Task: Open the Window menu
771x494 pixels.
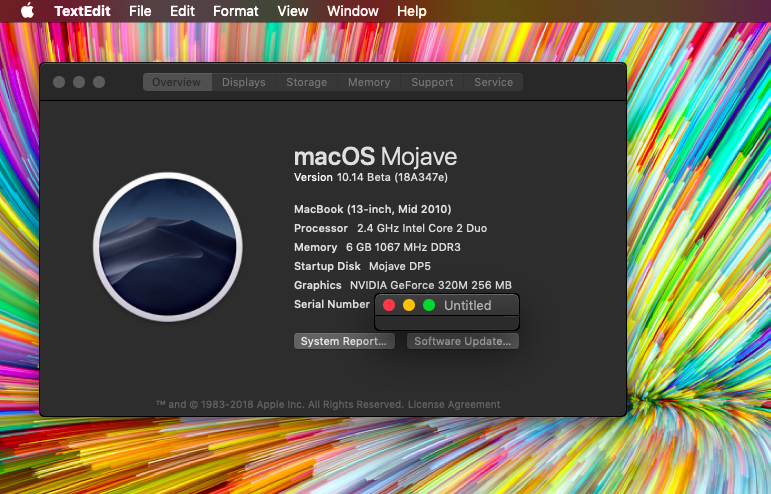Action: coord(353,11)
